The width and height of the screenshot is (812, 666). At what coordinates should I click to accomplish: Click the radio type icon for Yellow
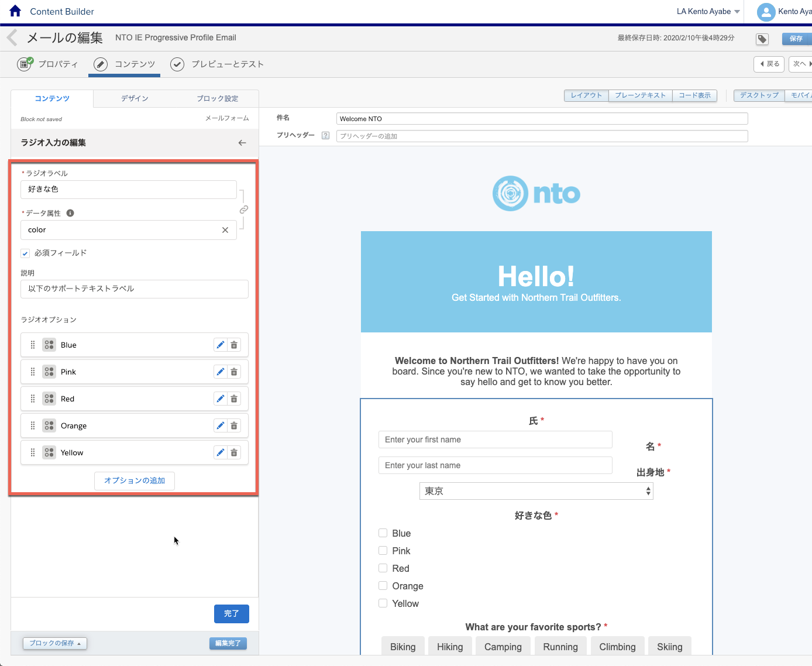[49, 452]
